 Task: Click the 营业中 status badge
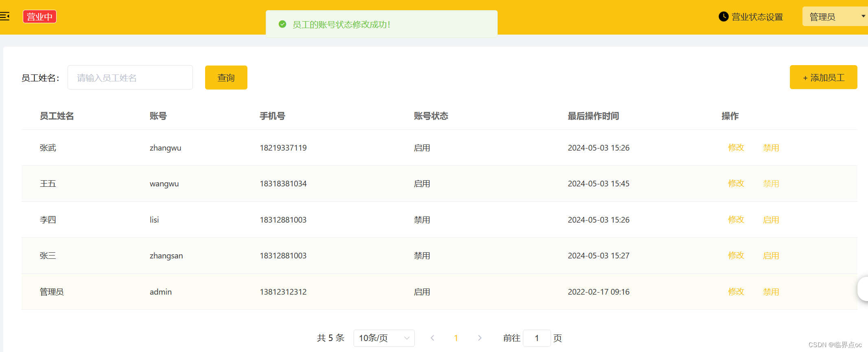click(x=39, y=17)
